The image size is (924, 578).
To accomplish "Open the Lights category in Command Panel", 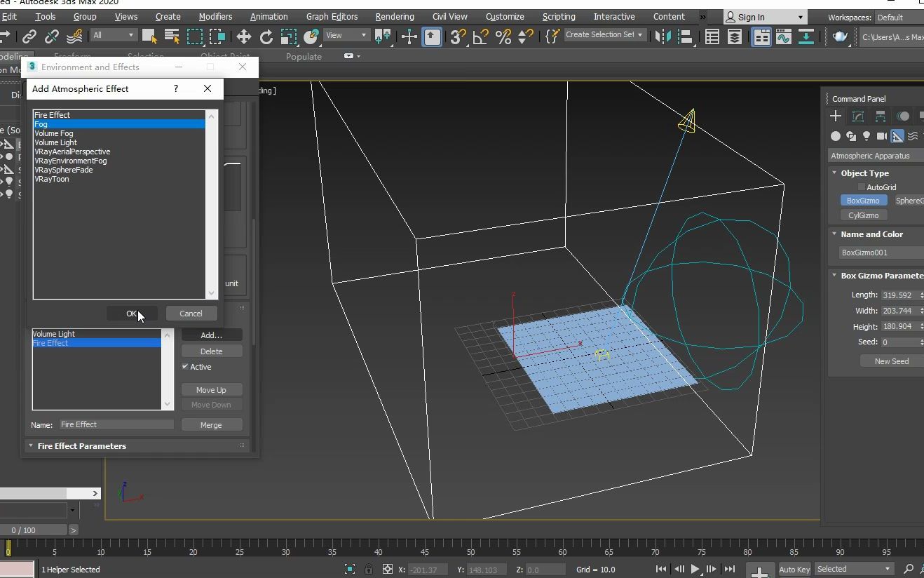I will click(867, 136).
